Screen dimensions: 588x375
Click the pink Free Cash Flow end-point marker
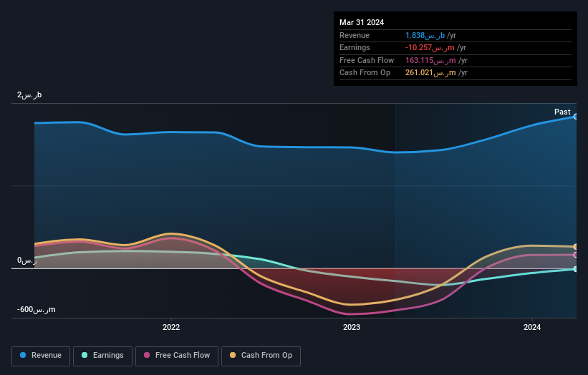coord(575,255)
